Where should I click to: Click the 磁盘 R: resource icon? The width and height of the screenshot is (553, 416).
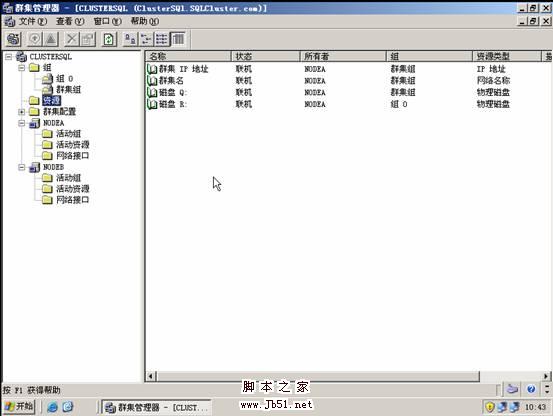click(152, 104)
